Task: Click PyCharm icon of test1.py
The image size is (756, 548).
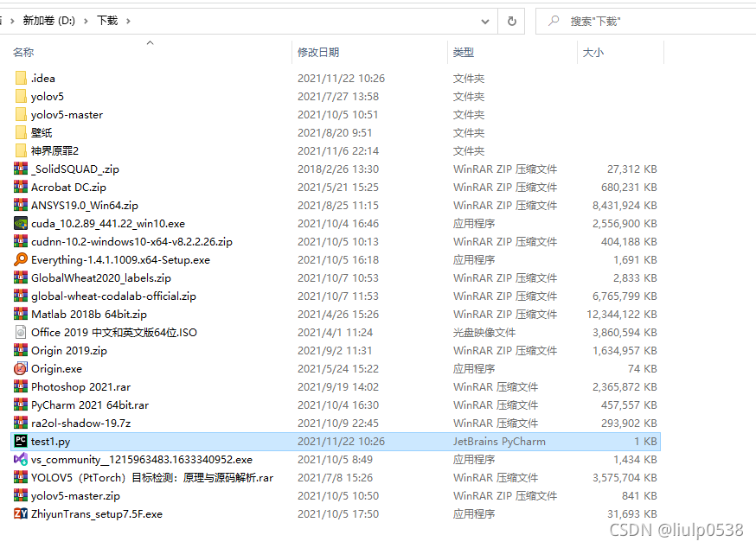Action: point(21,441)
